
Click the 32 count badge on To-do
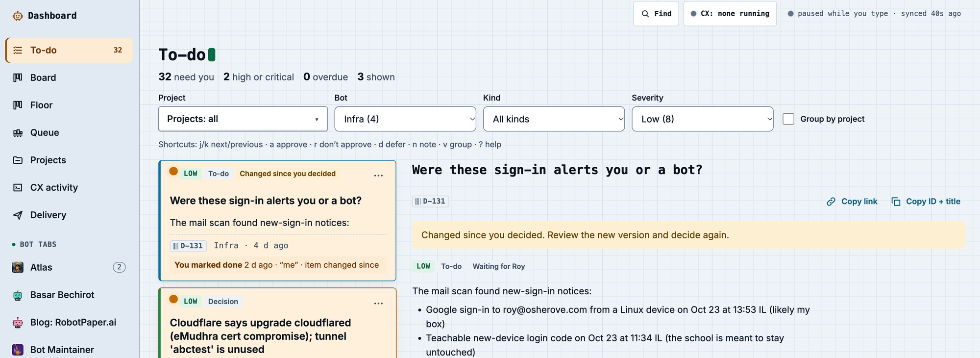point(118,50)
